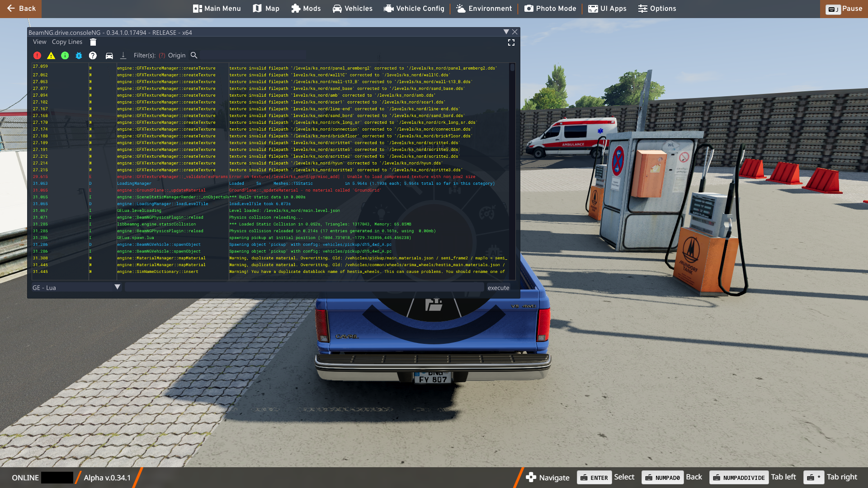Clear console with the trash icon

(93, 42)
